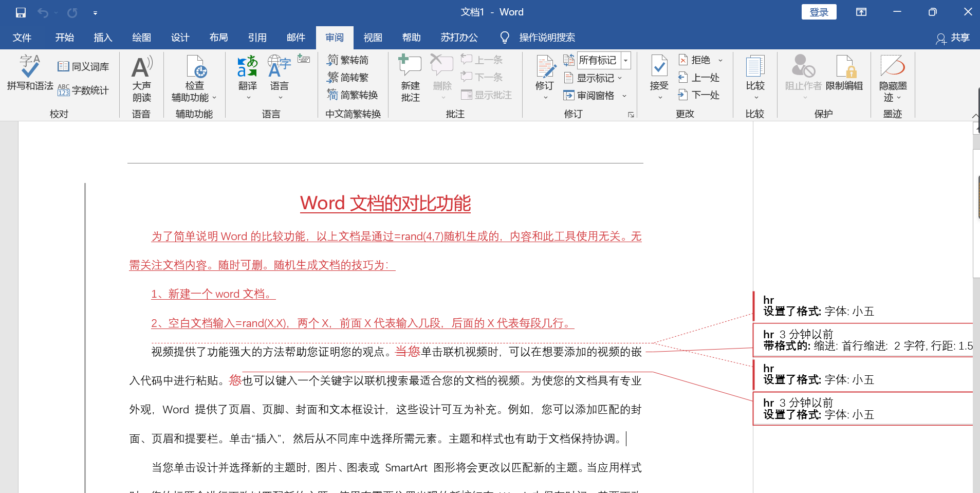The image size is (980, 493).
Task: Toggle 修订 track changes button
Action: point(545,72)
